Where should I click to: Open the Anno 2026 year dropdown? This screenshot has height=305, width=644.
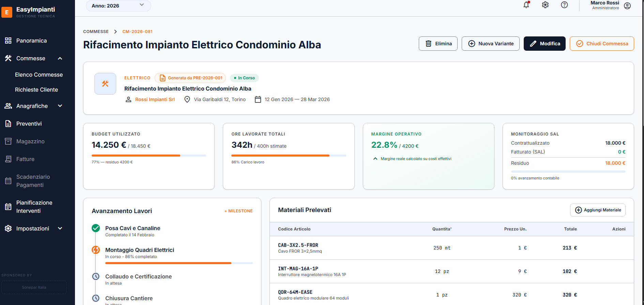point(118,6)
